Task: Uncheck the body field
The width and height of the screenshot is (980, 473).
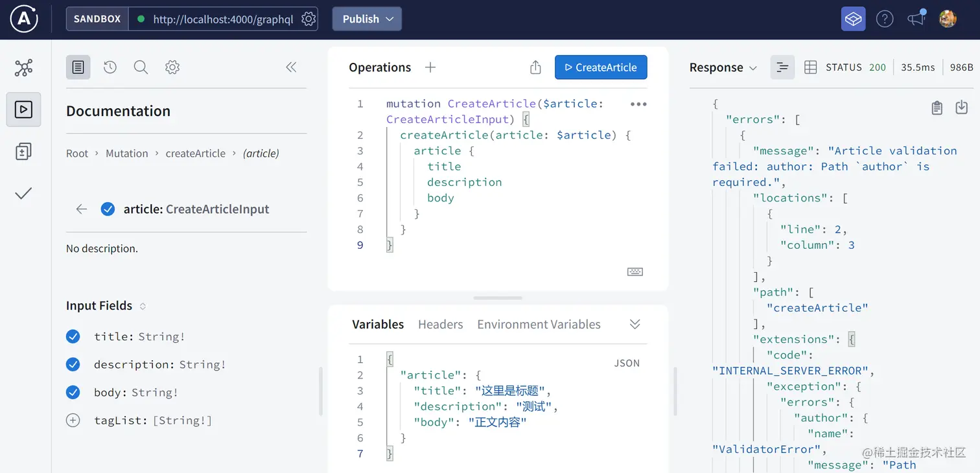Action: pos(73,393)
